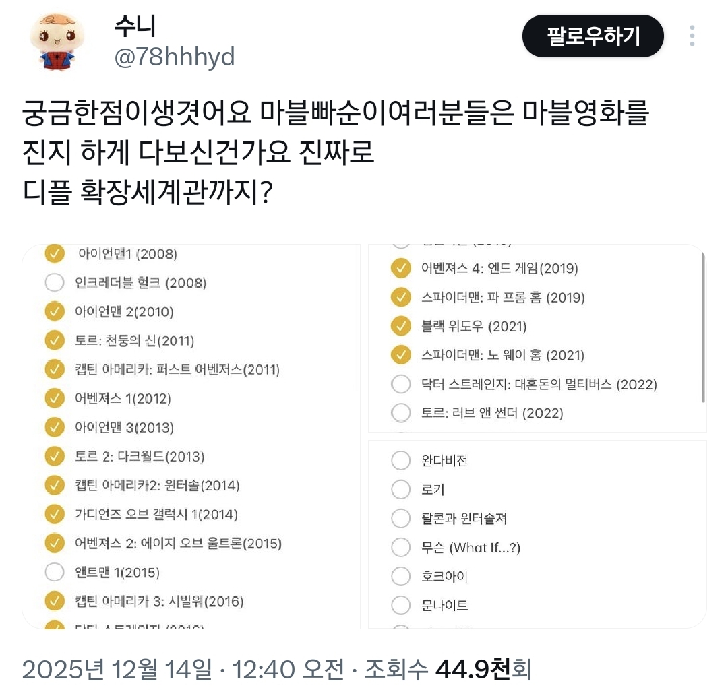Select the 문나이트 option
The height and width of the screenshot is (700, 728).
[401, 605]
